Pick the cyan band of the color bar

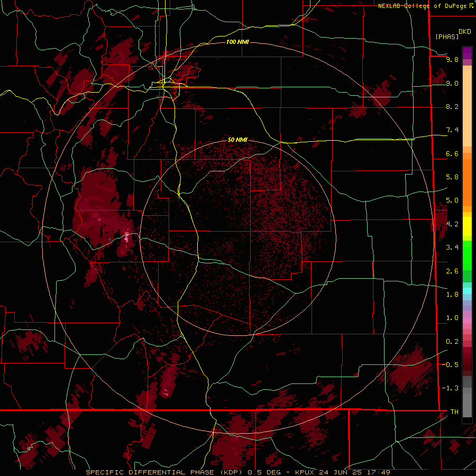tap(467, 290)
